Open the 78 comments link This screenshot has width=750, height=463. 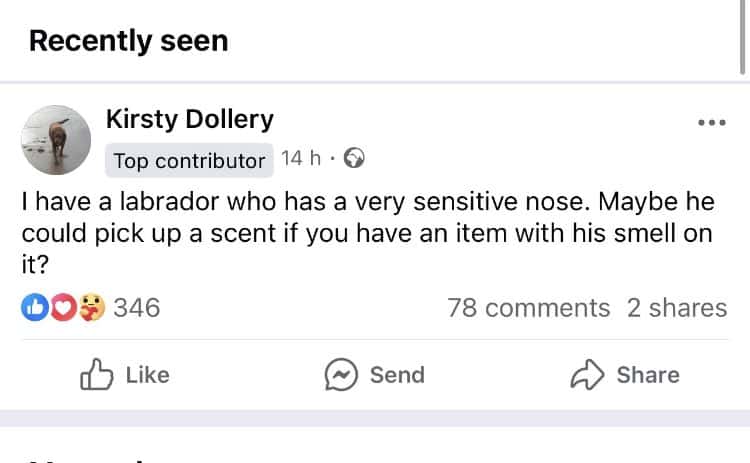tap(529, 308)
